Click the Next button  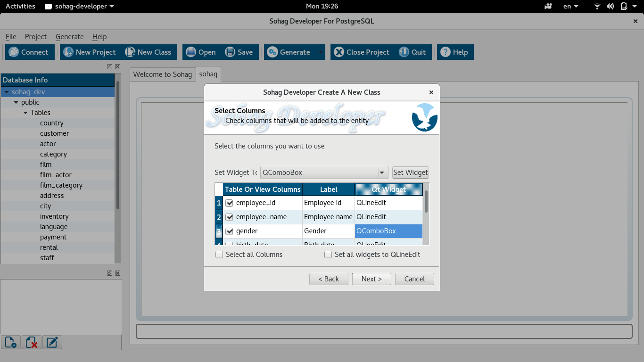pyautogui.click(x=372, y=279)
